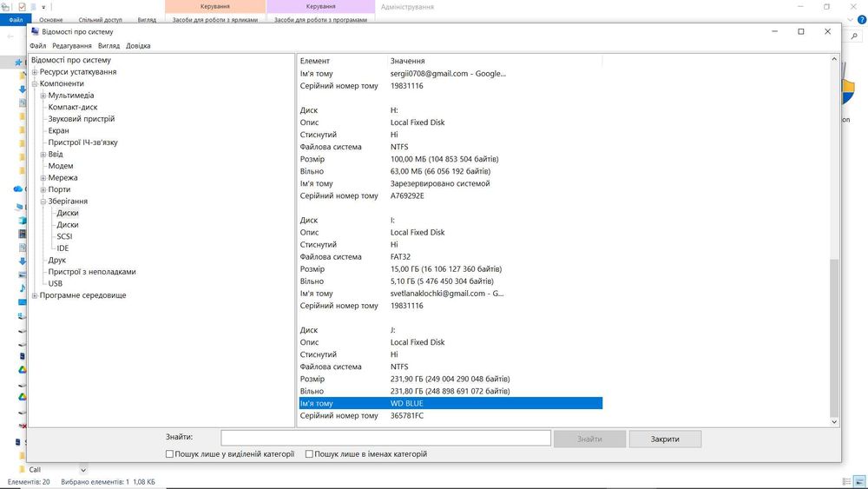This screenshot has width=868, height=489.
Task: Switch to Explorer's Основне ribbon tab
Action: tap(51, 20)
